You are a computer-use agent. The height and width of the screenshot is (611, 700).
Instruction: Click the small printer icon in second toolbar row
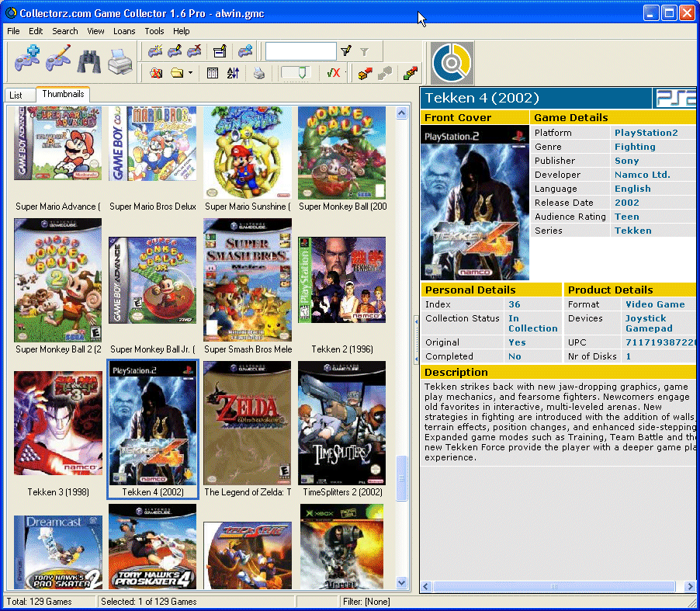pos(259,73)
